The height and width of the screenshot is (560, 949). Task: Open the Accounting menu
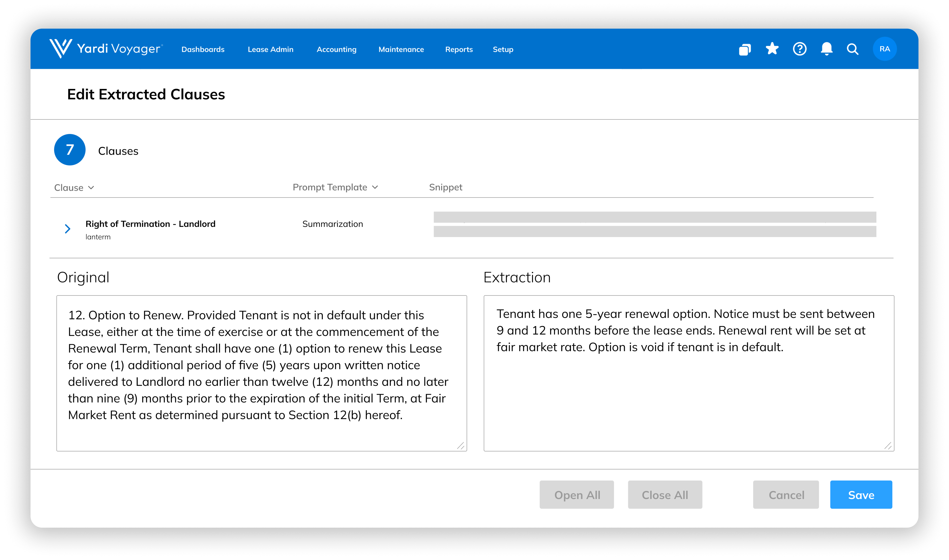tap(336, 49)
